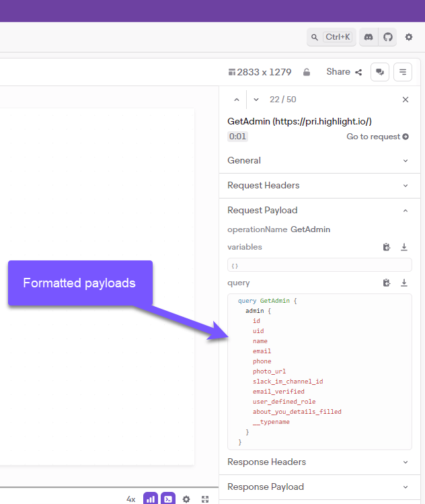This screenshot has height=504, width=425.
Task: Click the settings gear in top bar
Action: tap(409, 37)
